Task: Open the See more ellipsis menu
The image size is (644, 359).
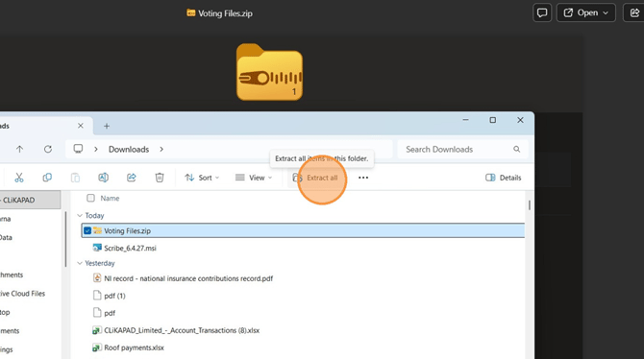Action: click(x=363, y=178)
